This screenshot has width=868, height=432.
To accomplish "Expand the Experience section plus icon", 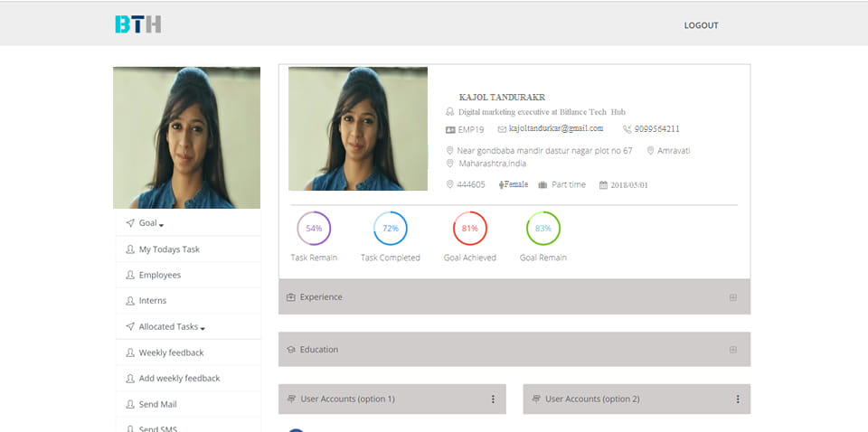I will click(733, 297).
